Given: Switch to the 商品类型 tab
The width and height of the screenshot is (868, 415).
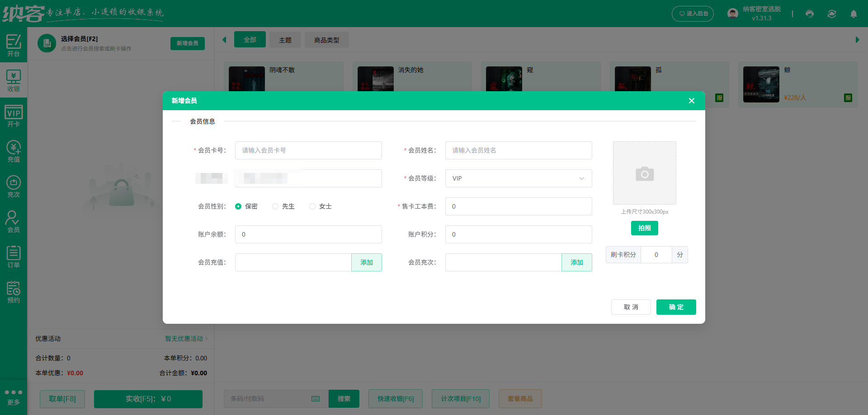Looking at the screenshot, I should (326, 40).
